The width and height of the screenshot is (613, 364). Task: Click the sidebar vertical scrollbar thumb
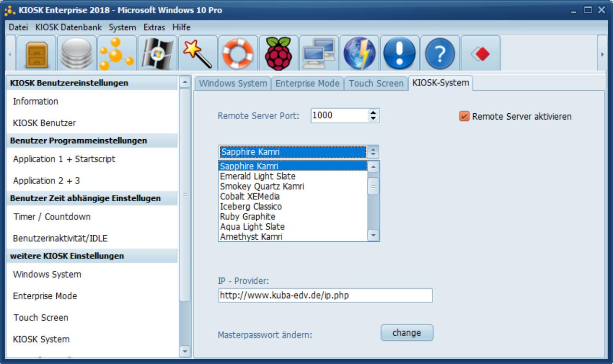click(x=185, y=194)
